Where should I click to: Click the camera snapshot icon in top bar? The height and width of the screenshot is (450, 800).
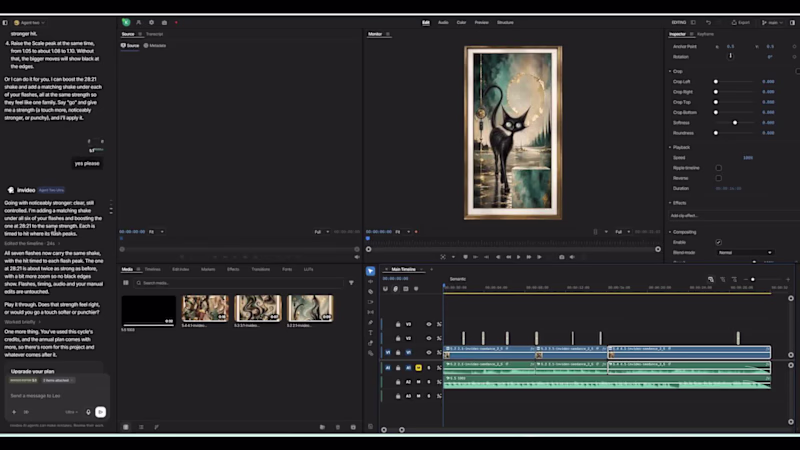[x=164, y=22]
